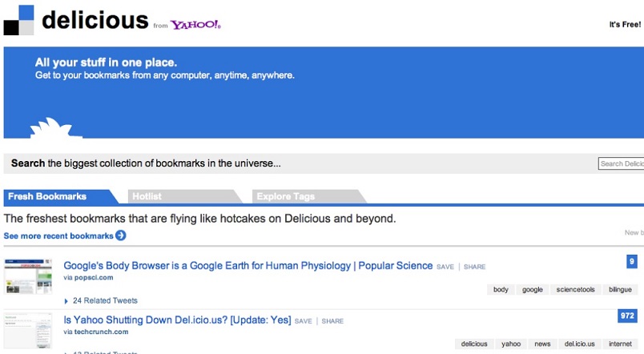Open Is Yahoo Shutting Down Del.icio.us link
Viewport: 644px width, 354px height.
[x=177, y=320]
